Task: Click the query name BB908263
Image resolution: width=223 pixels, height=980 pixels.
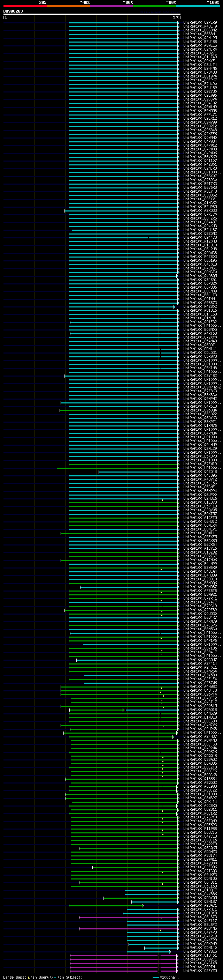Action: click(13, 12)
